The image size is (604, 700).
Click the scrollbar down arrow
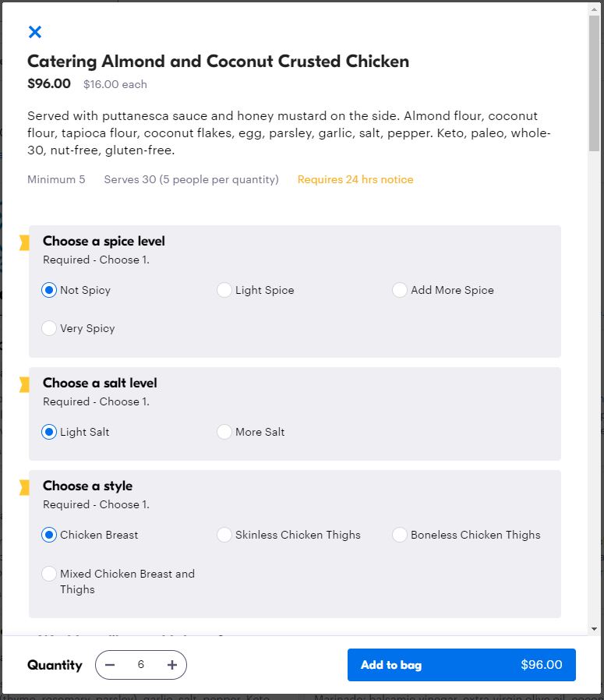[x=595, y=628]
